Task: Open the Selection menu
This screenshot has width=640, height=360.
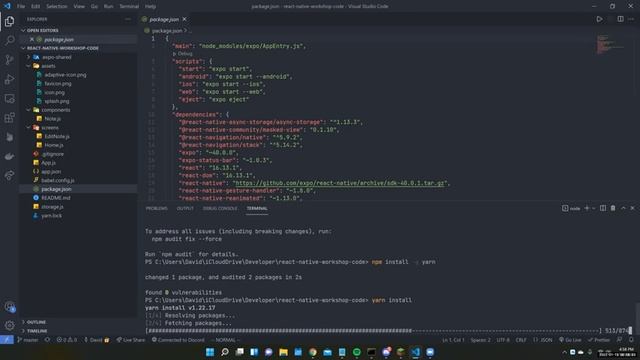Action: tap(57, 6)
